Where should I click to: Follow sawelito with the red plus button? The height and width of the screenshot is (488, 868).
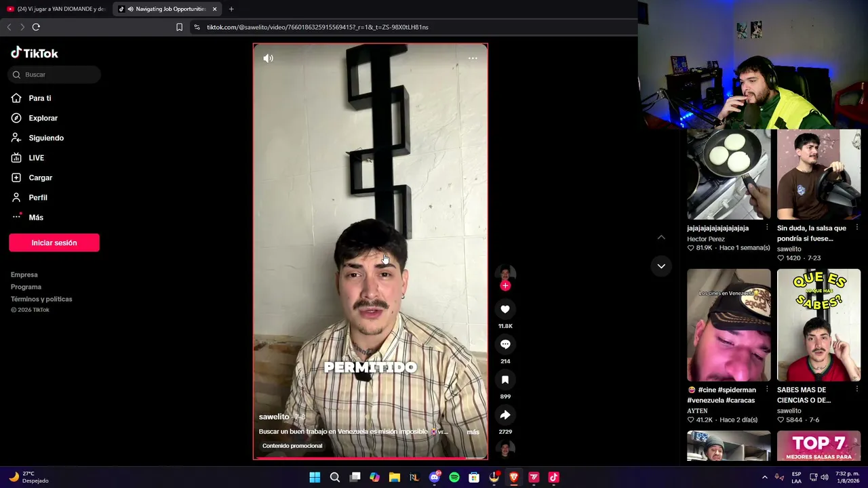click(505, 285)
